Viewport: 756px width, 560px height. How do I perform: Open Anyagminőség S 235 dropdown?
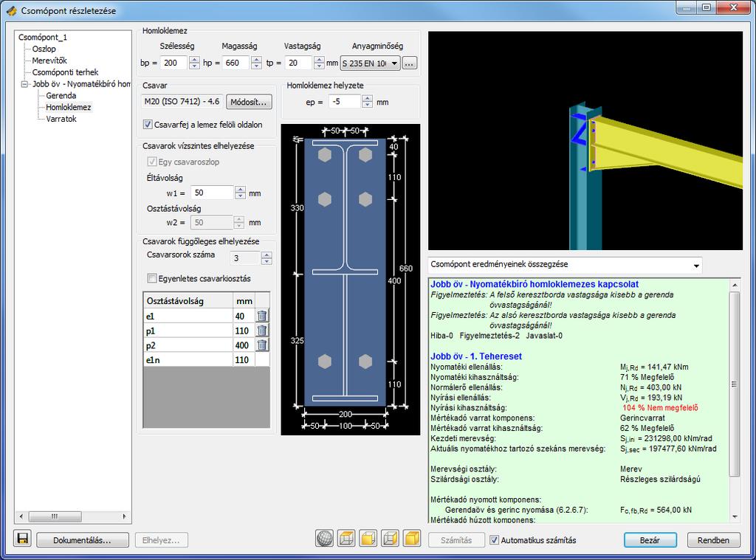coord(370,63)
